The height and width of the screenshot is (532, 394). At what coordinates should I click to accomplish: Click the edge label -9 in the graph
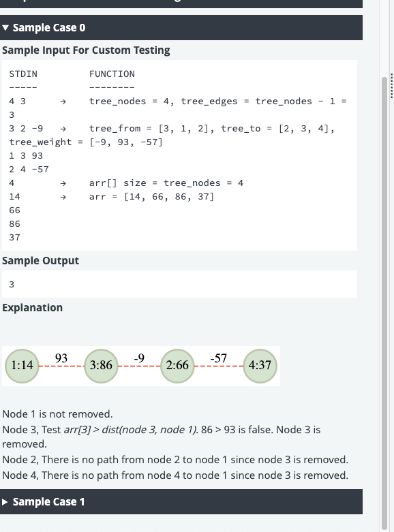tap(139, 358)
